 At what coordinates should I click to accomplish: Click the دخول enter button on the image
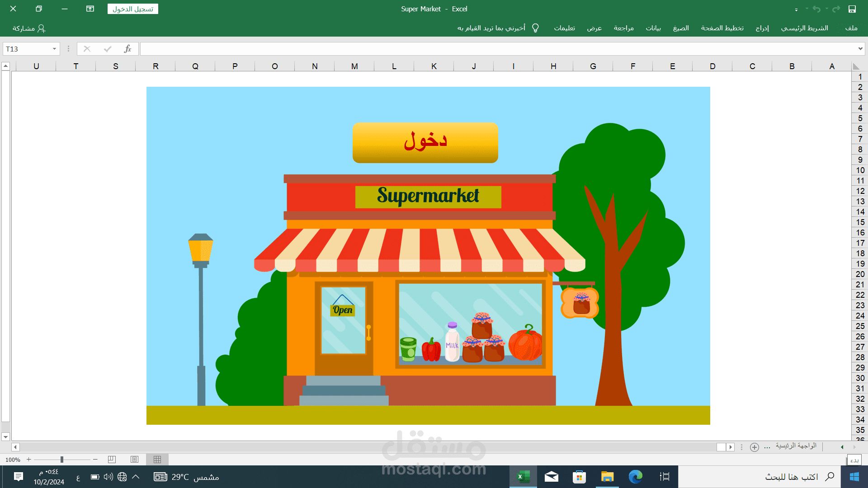click(x=425, y=143)
